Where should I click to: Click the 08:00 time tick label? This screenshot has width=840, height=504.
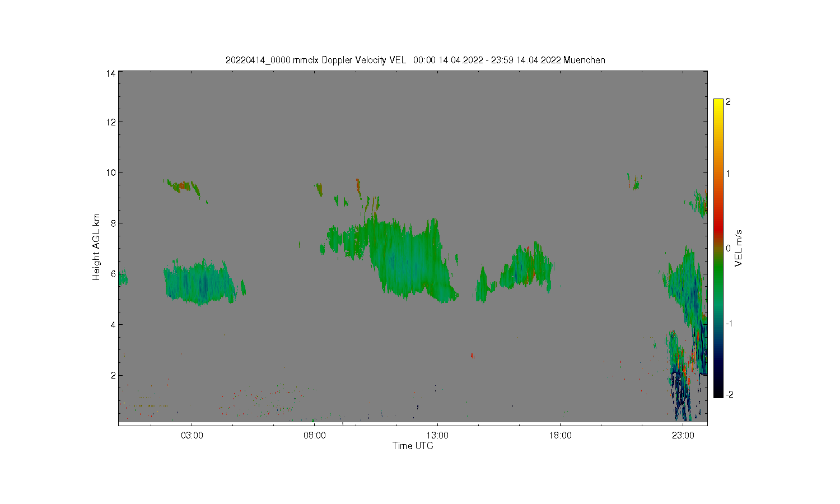point(314,436)
